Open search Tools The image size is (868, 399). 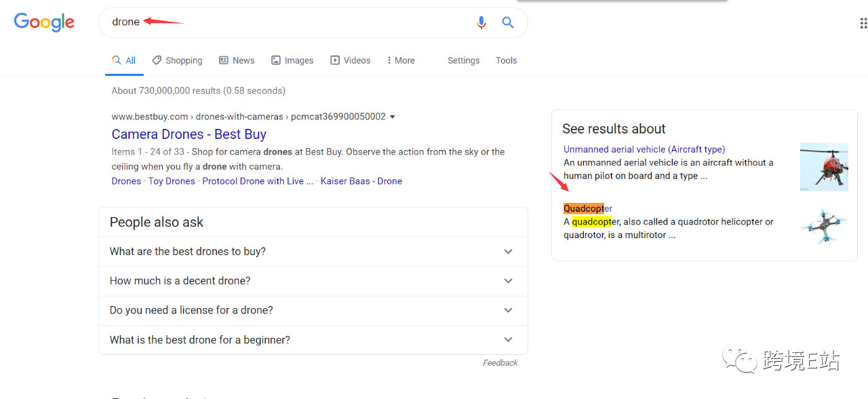(507, 60)
